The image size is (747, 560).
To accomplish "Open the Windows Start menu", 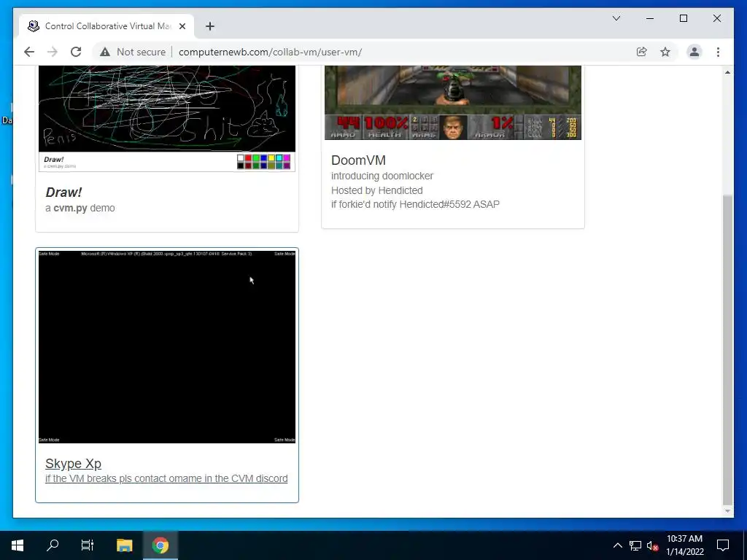I will pos(18,545).
